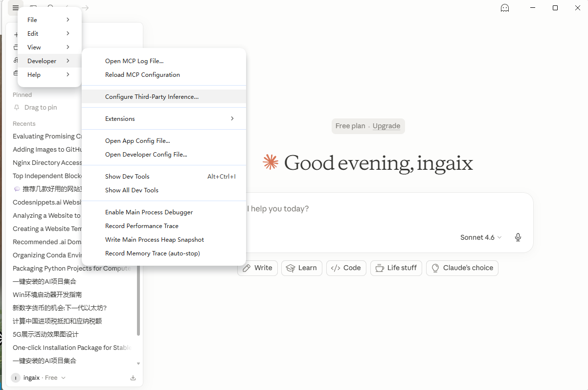
Task: Click the orange Claude starburst logo
Action: 270,162
